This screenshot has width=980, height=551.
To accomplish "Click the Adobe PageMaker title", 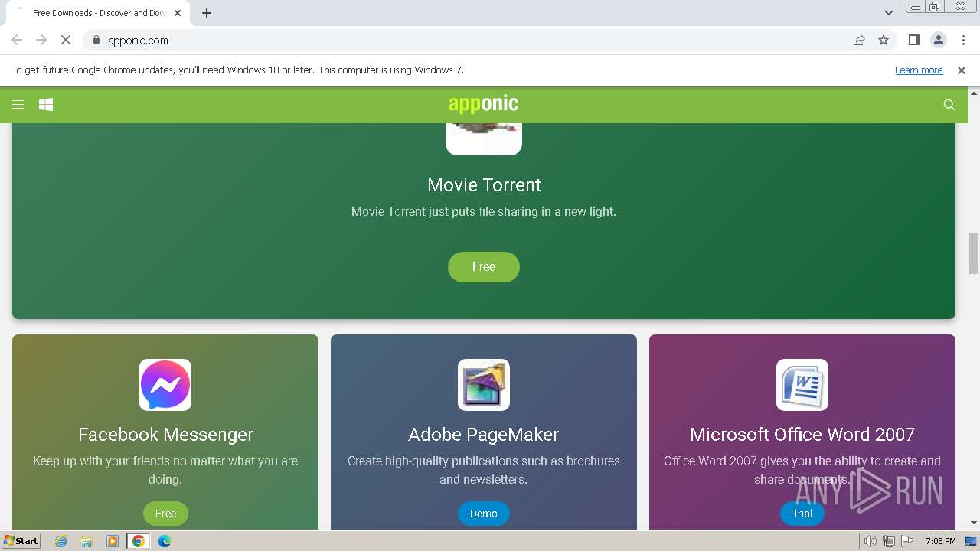I will (x=484, y=435).
